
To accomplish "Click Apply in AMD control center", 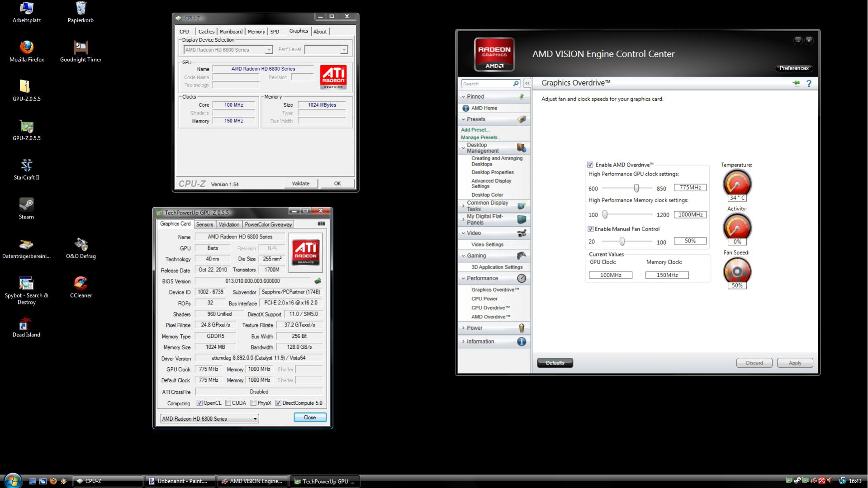I will pyautogui.click(x=795, y=363).
